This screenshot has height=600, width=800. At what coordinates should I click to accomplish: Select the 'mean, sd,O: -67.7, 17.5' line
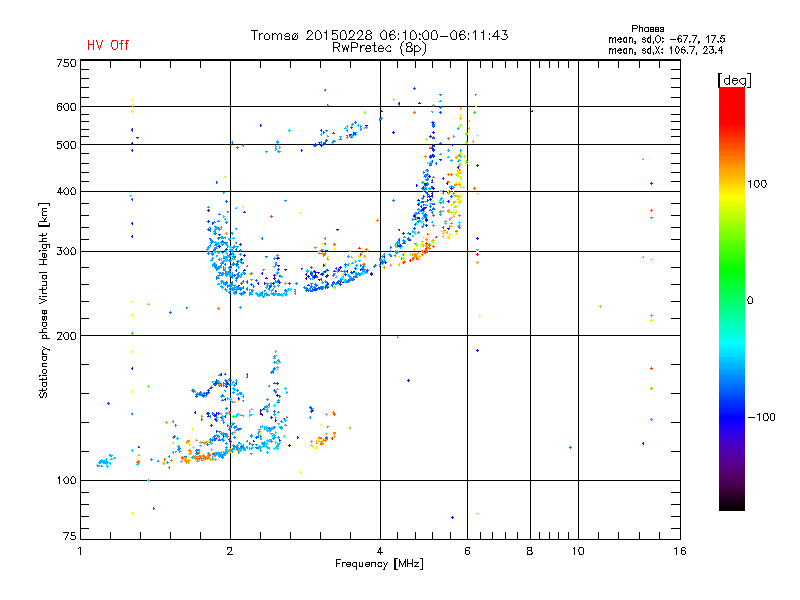click(666, 39)
